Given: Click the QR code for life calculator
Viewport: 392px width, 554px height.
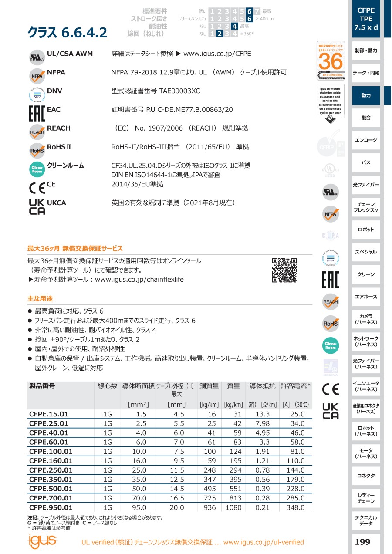Looking at the screenshot, I should pyautogui.click(x=284, y=270).
